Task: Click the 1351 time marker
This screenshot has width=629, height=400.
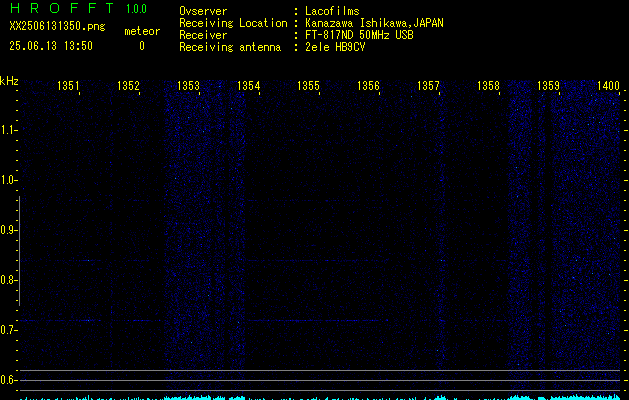Action: (x=68, y=85)
